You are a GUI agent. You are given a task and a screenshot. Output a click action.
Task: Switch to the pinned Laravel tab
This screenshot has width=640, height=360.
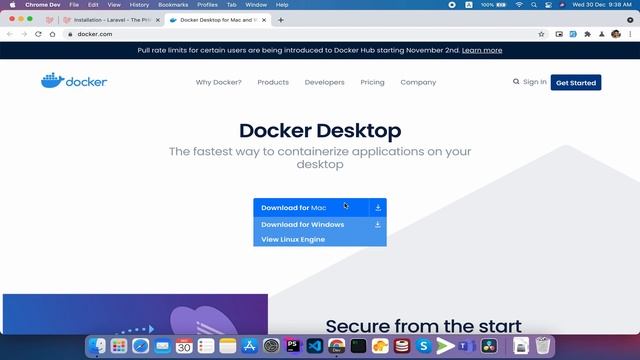pos(50,20)
